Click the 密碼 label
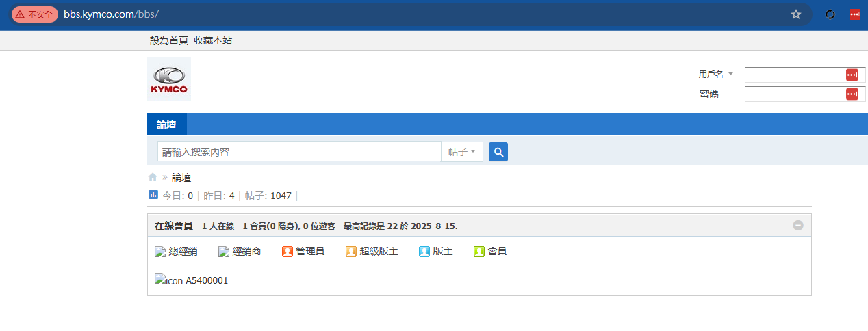 coord(709,94)
